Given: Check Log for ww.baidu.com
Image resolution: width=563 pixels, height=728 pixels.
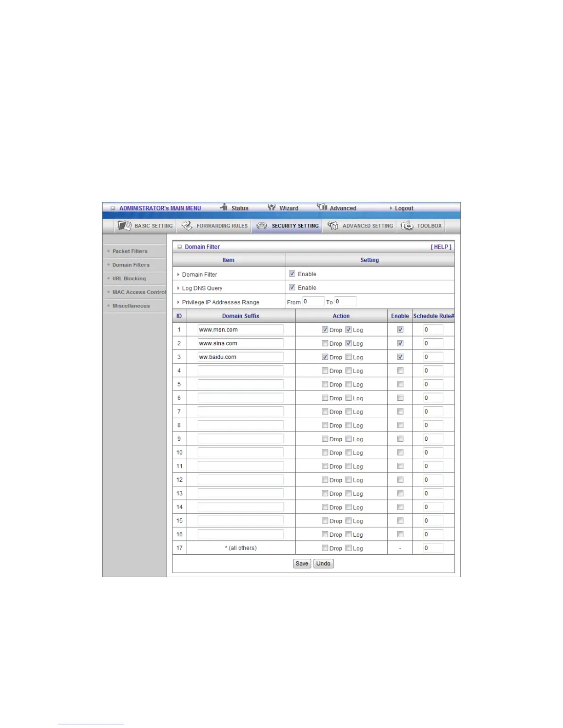Looking at the screenshot, I should click(349, 357).
